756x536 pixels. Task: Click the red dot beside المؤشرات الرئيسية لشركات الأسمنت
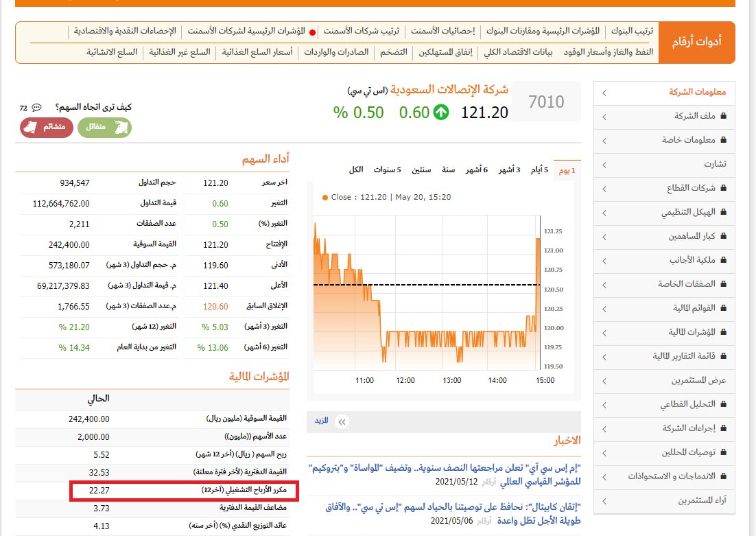coord(312,32)
